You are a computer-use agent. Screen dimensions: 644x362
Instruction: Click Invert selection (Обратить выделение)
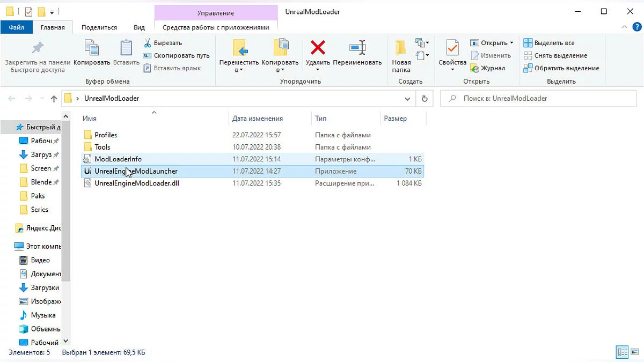[x=561, y=68]
